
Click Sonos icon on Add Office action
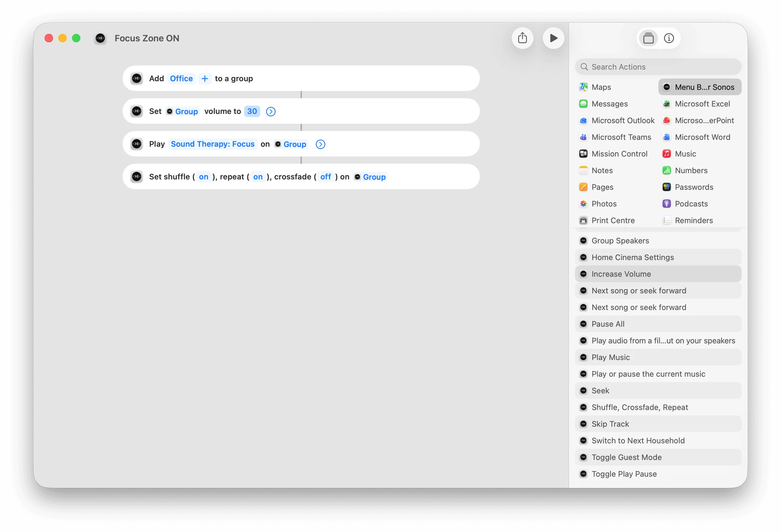[136, 78]
